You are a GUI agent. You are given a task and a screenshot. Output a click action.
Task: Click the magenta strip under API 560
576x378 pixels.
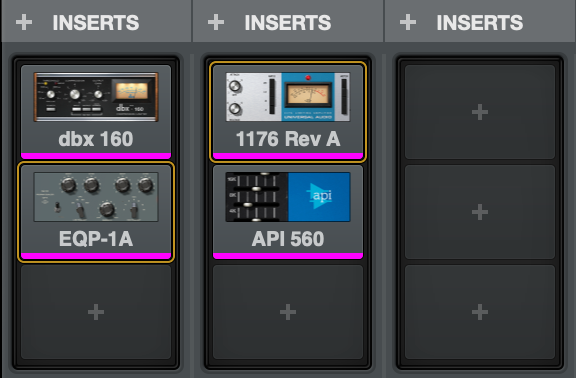coord(288,256)
